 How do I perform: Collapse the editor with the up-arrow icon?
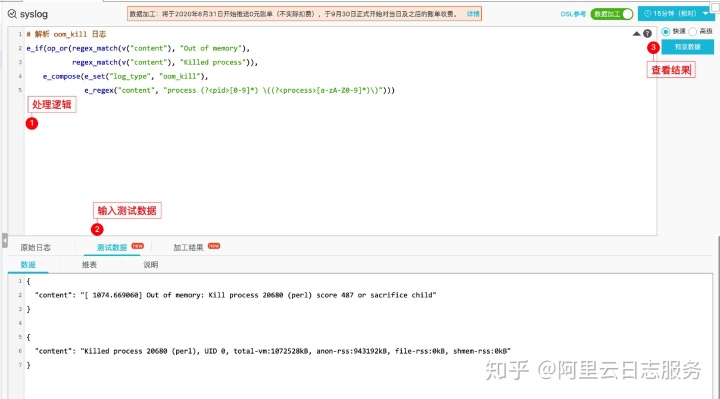636,34
